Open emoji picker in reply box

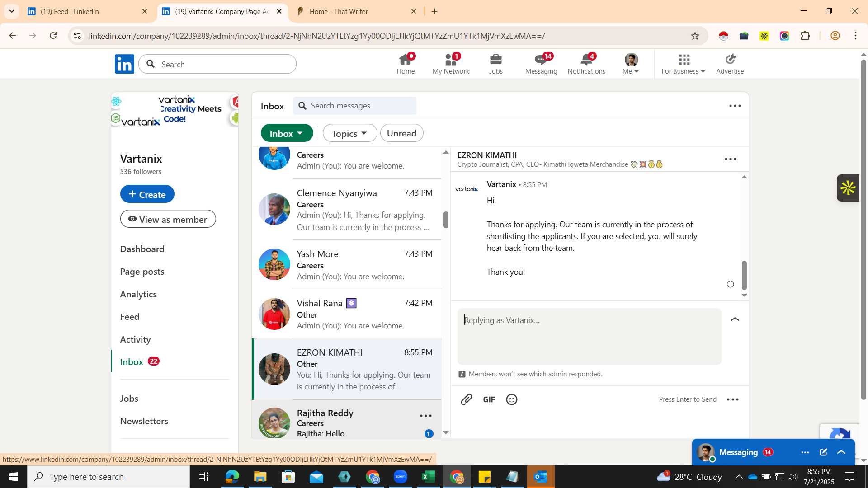(x=512, y=399)
